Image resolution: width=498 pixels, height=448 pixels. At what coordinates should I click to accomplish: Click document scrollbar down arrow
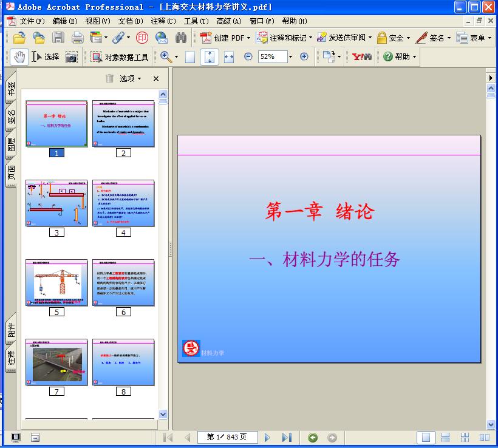(491, 424)
